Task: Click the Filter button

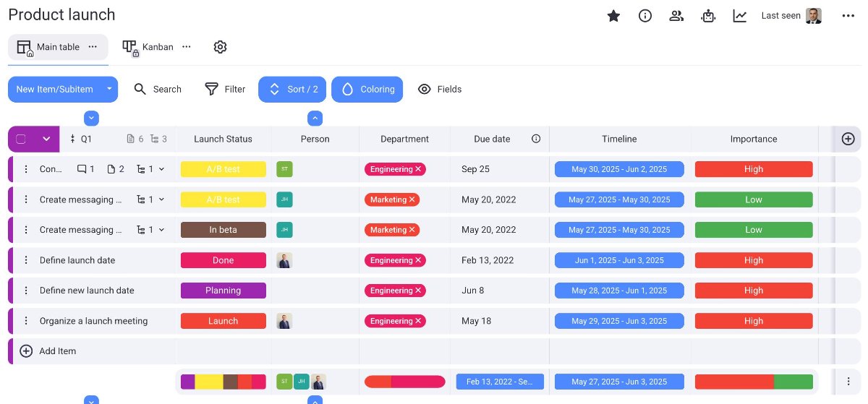Action: click(225, 90)
